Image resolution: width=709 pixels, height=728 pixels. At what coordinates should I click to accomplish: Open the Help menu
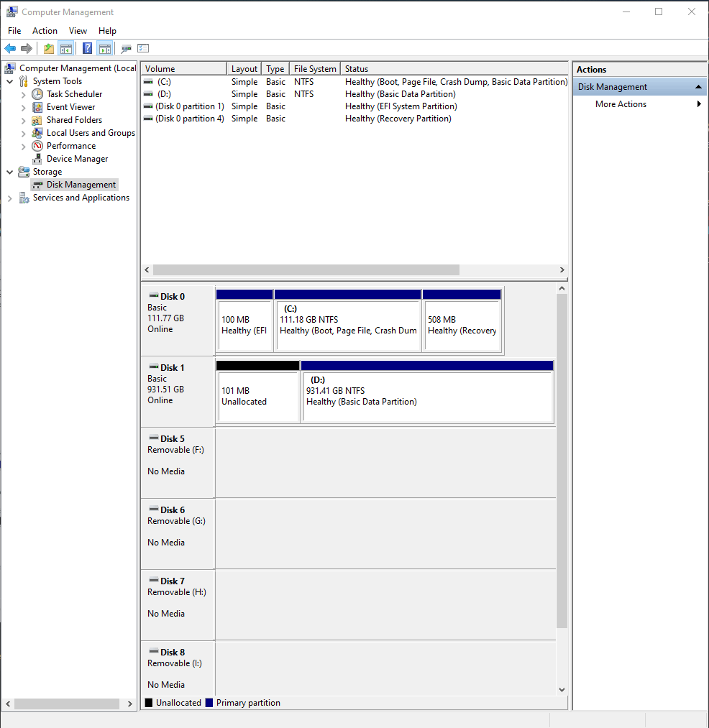tap(107, 31)
